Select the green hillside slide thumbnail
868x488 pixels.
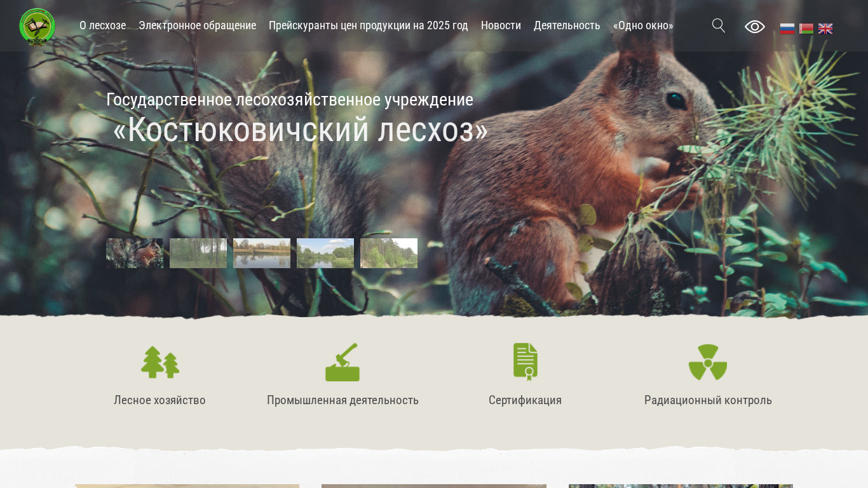pos(389,253)
